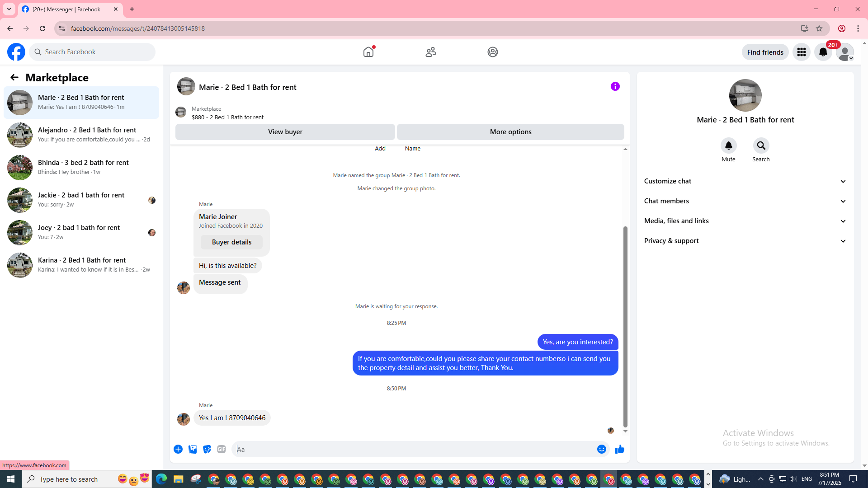This screenshot has width=868, height=488.
Task: Open more actions plus icon in composer
Action: tap(178, 449)
